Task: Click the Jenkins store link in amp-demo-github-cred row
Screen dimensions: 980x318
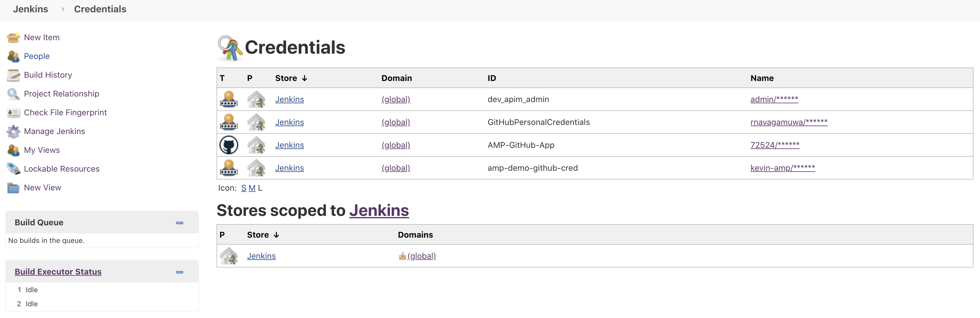Action: point(290,168)
